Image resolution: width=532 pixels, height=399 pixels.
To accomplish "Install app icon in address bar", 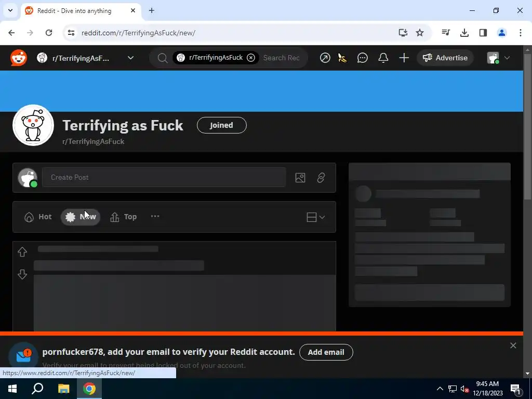I will pyautogui.click(x=403, y=33).
